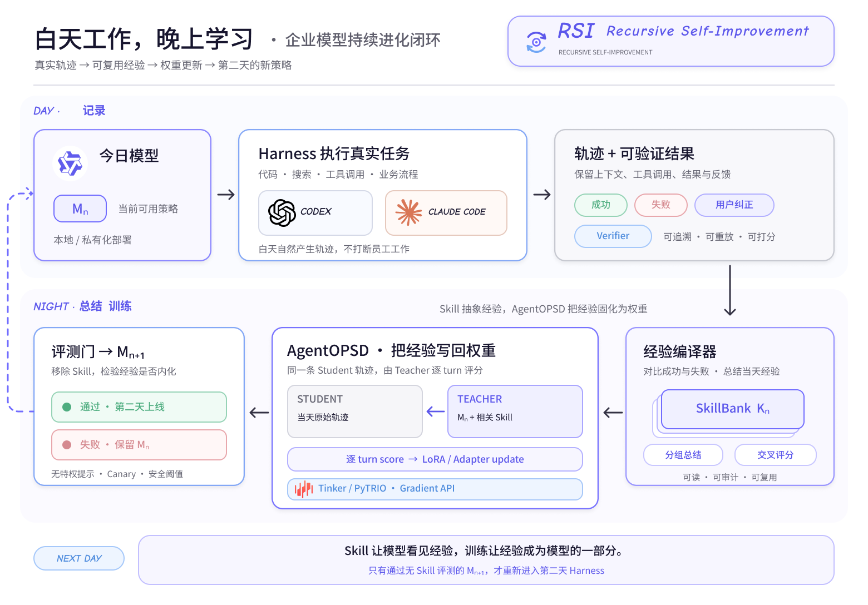Screen dimensions: 868x605
Task: Click the Tinker / PyTRIO · Gradient API label
Action: pos(386,489)
